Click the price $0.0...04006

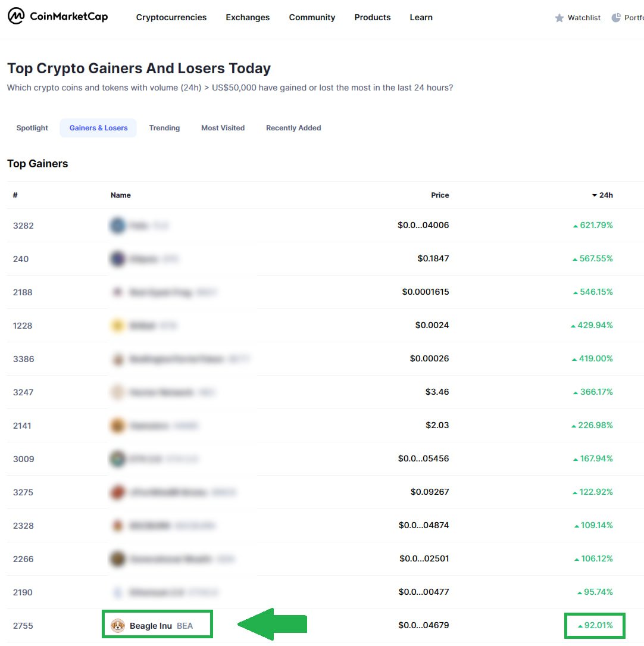click(x=423, y=225)
